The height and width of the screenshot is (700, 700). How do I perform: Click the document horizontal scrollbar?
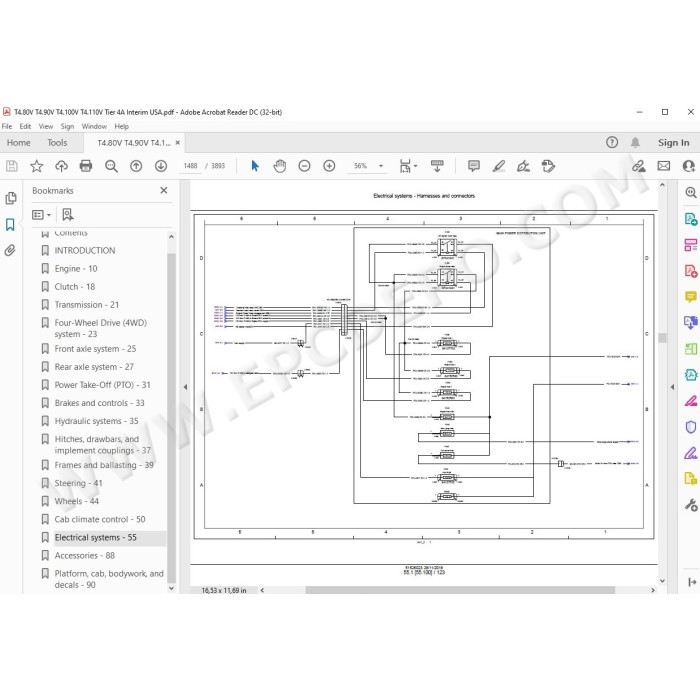460,590
